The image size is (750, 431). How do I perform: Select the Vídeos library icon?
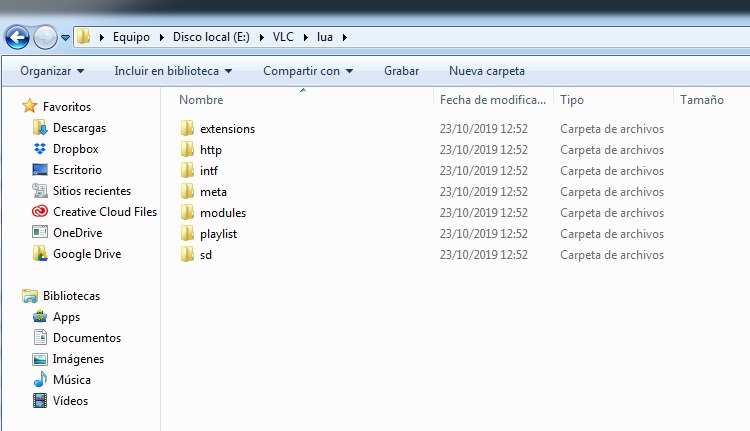tap(40, 401)
